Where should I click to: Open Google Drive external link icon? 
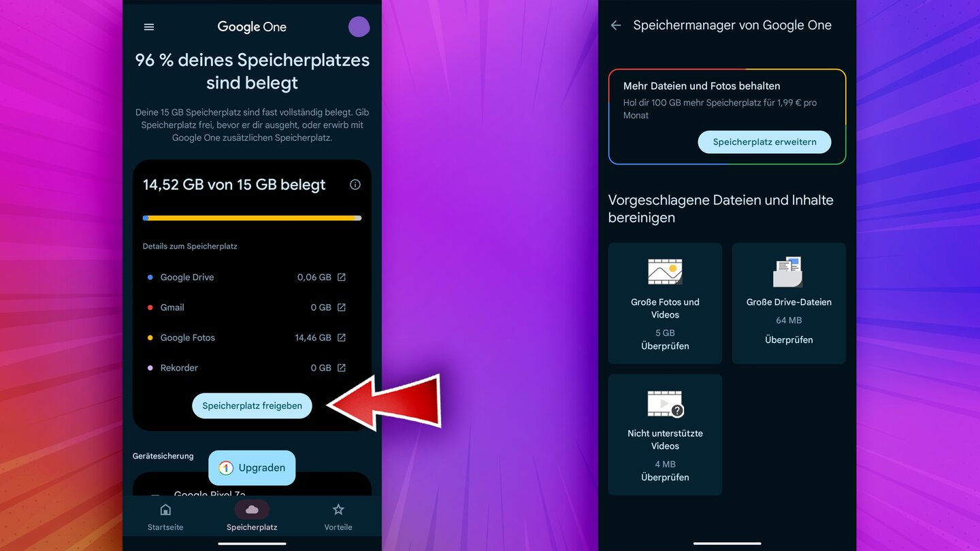342,277
